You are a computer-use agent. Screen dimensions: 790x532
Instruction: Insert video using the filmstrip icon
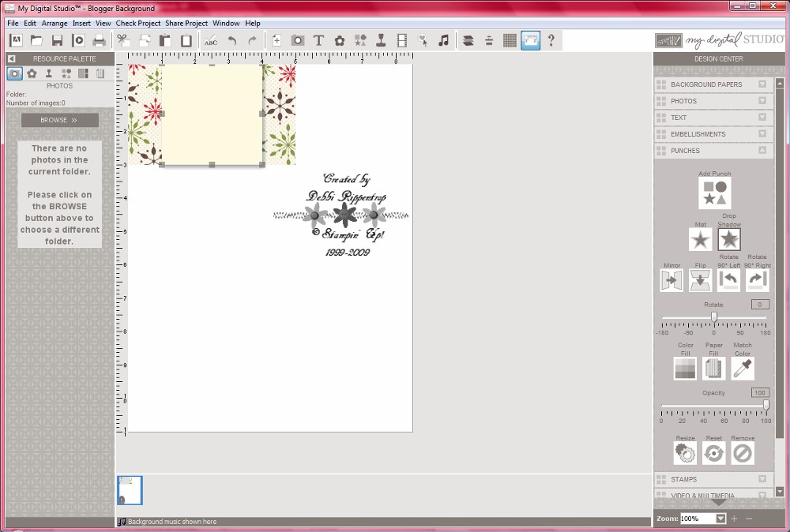[402, 40]
